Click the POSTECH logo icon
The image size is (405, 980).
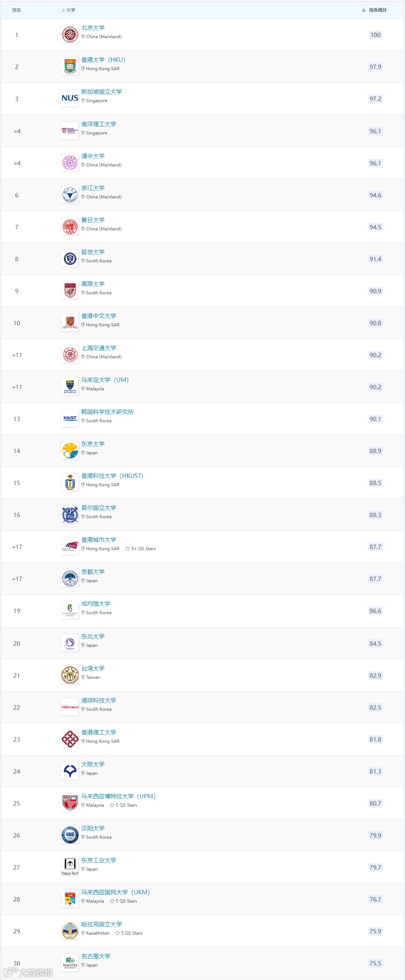[x=70, y=707]
